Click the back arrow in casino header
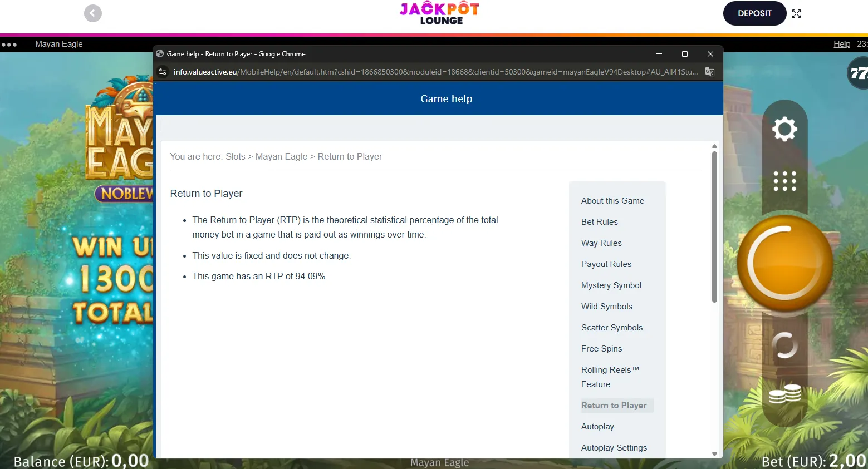868x469 pixels. point(93,13)
